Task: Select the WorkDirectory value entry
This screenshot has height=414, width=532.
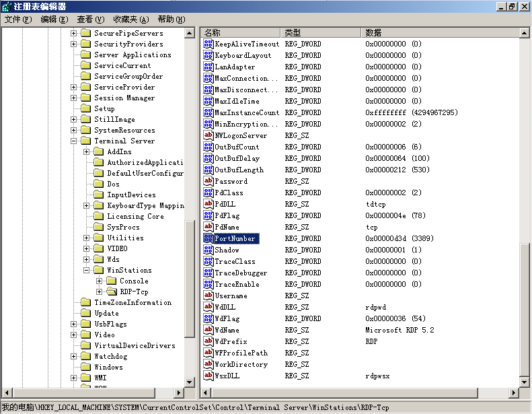Action: [241, 364]
